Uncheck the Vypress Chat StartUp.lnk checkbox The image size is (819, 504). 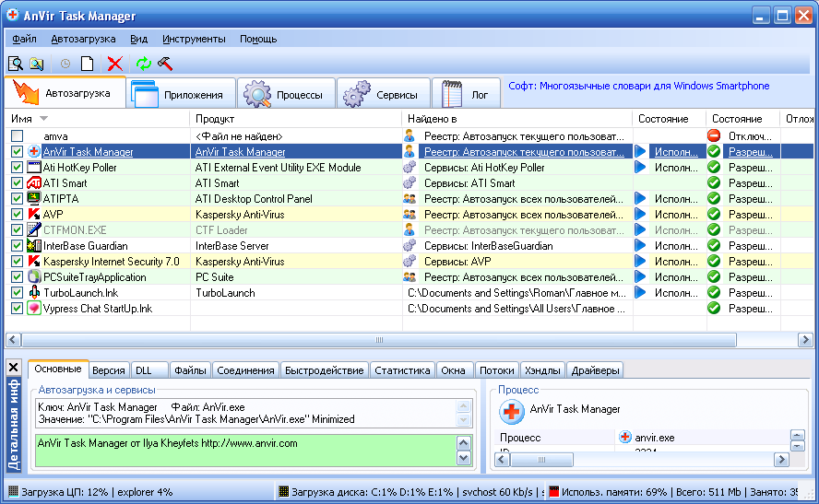[17, 308]
